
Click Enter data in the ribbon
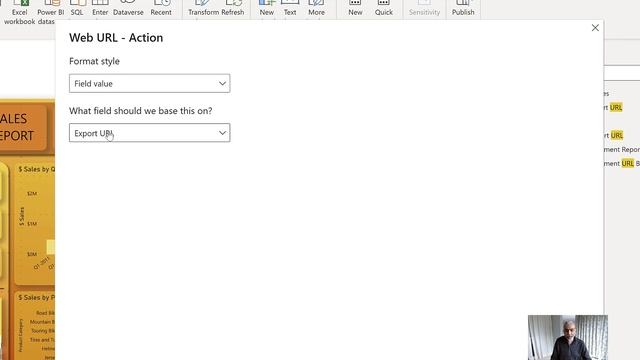point(100,9)
